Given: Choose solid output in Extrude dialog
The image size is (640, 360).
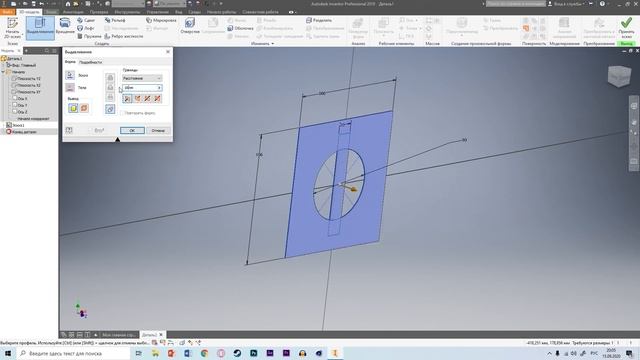Looking at the screenshot, I should pos(73,108).
